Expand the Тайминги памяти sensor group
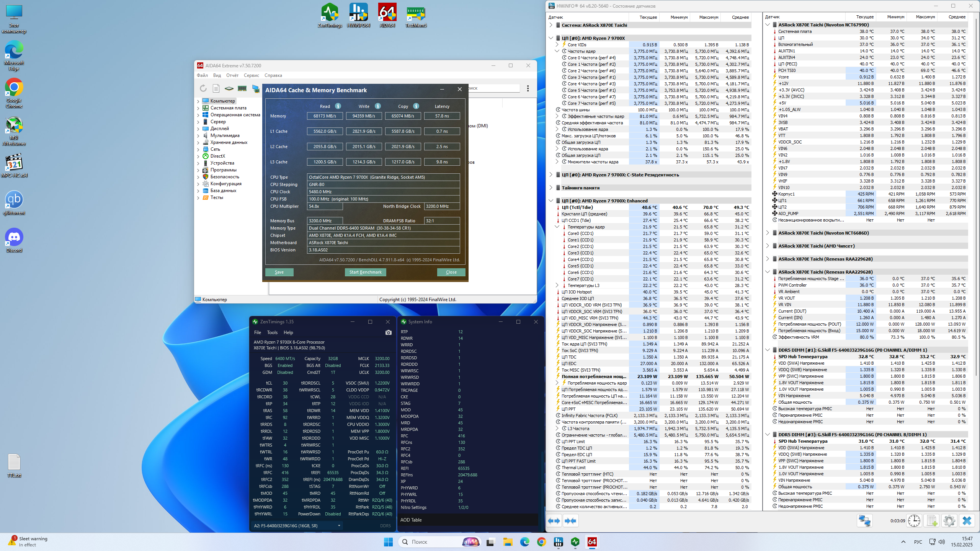The image size is (980, 551). click(x=551, y=188)
